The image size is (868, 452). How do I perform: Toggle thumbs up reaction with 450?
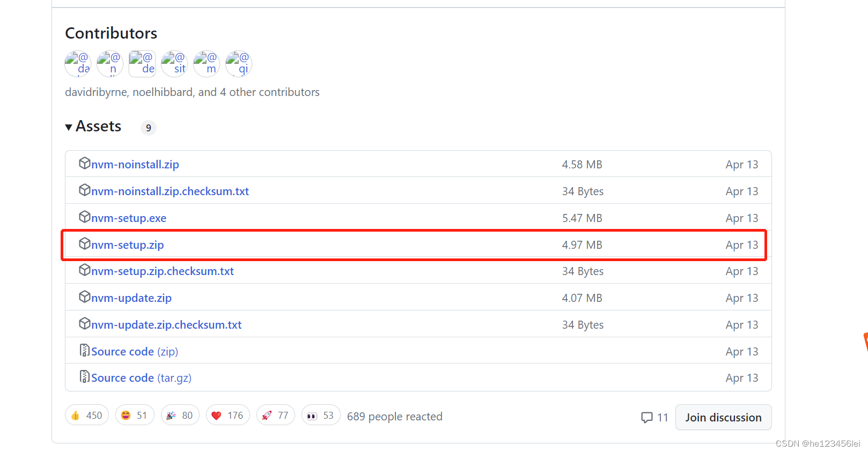pyautogui.click(x=87, y=416)
